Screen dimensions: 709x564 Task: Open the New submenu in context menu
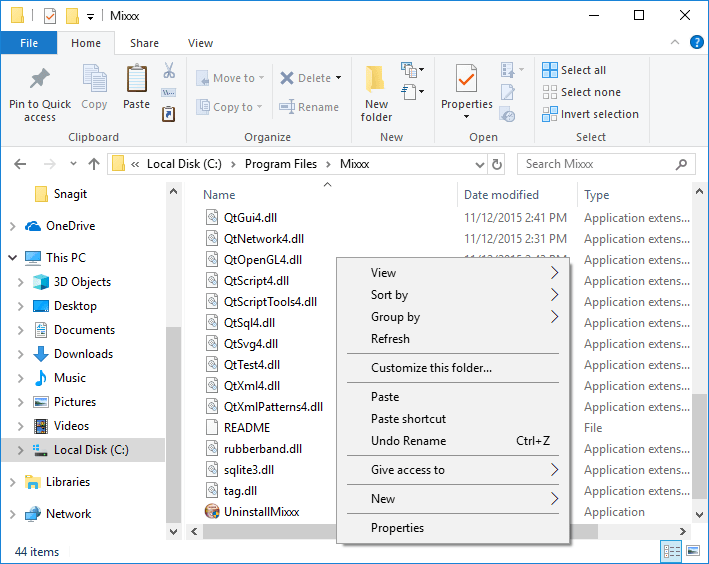click(x=453, y=499)
